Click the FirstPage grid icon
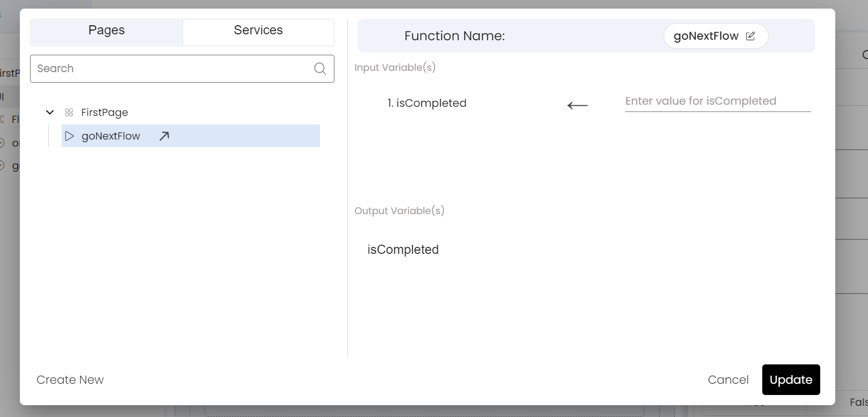The height and width of the screenshot is (417, 868). (69, 112)
